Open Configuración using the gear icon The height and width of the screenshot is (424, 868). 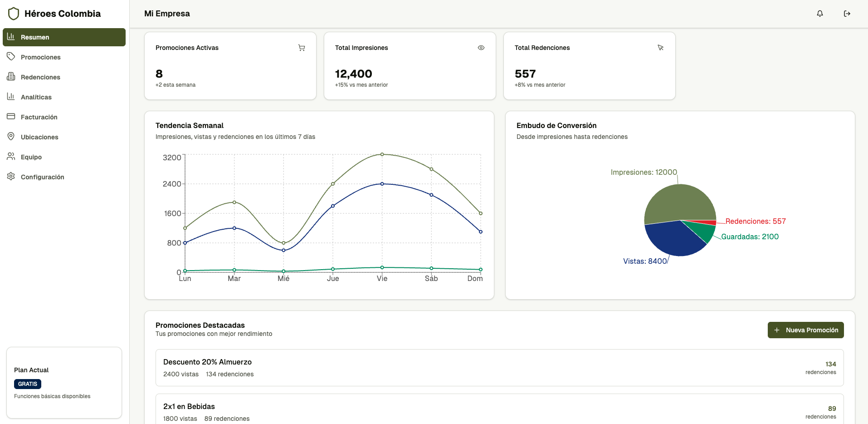point(11,177)
